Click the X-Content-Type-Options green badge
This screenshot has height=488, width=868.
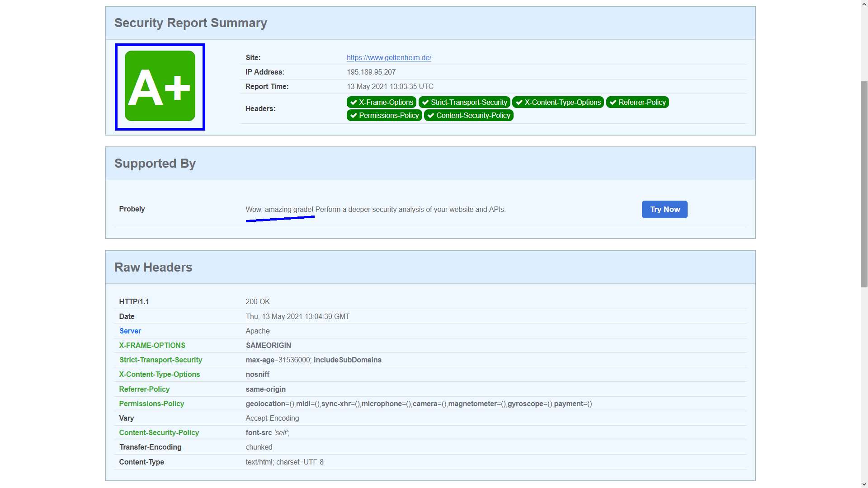click(x=558, y=103)
